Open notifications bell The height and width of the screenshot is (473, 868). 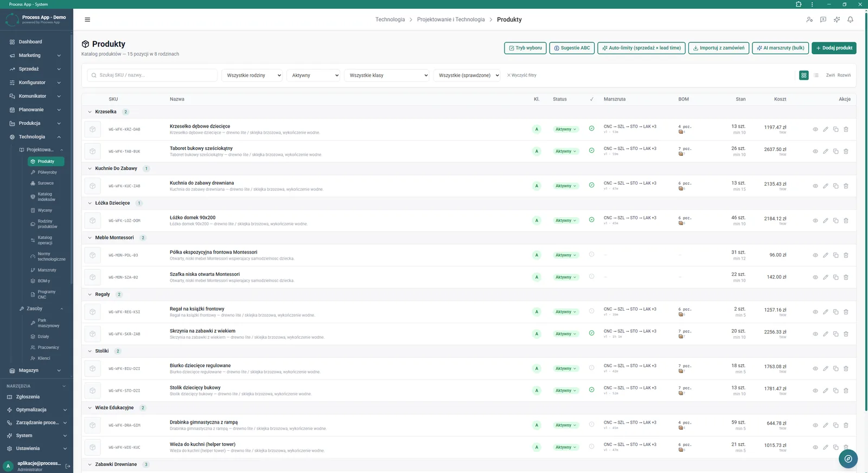click(x=850, y=20)
